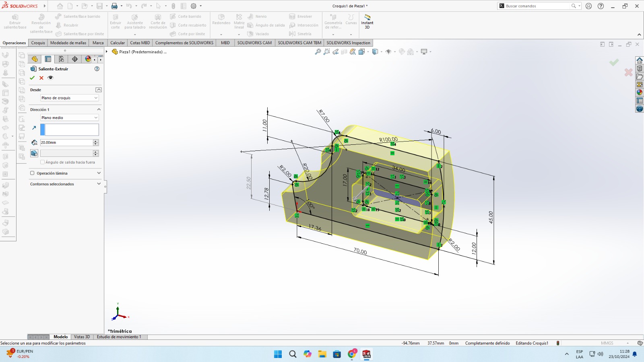This screenshot has width=644, height=362.
Task: Switch to the Croquis ribbon tab
Action: click(x=38, y=43)
